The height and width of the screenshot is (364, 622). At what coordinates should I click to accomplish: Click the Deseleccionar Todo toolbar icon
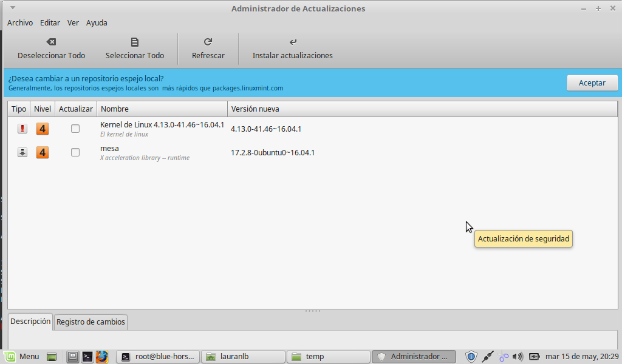(x=52, y=42)
